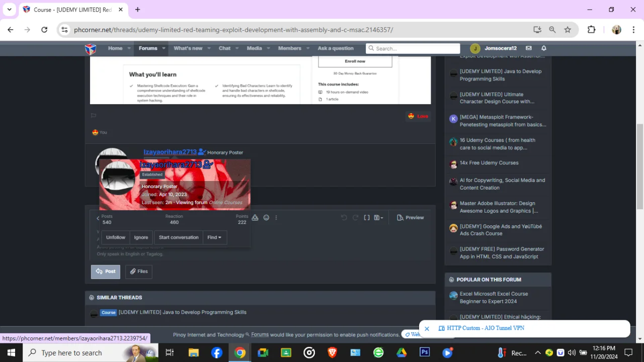
Task: Expand the Forums menu dropdown arrow
Action: [164, 49]
